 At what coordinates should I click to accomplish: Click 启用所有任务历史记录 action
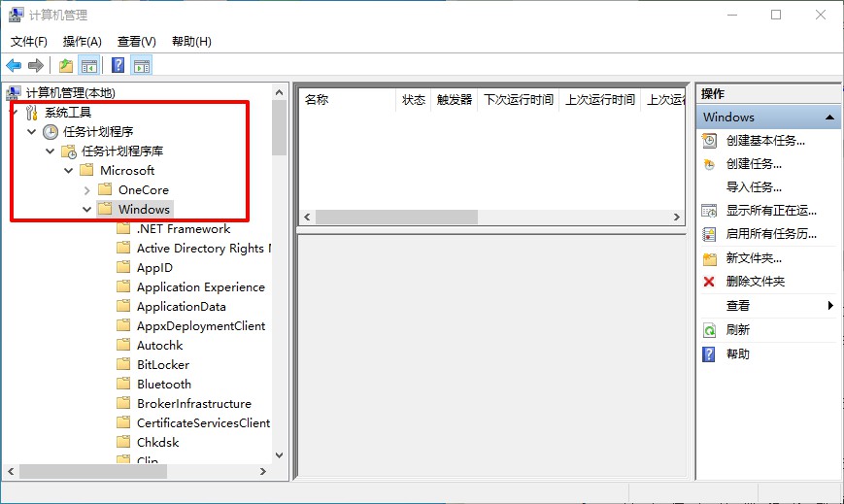coord(771,234)
